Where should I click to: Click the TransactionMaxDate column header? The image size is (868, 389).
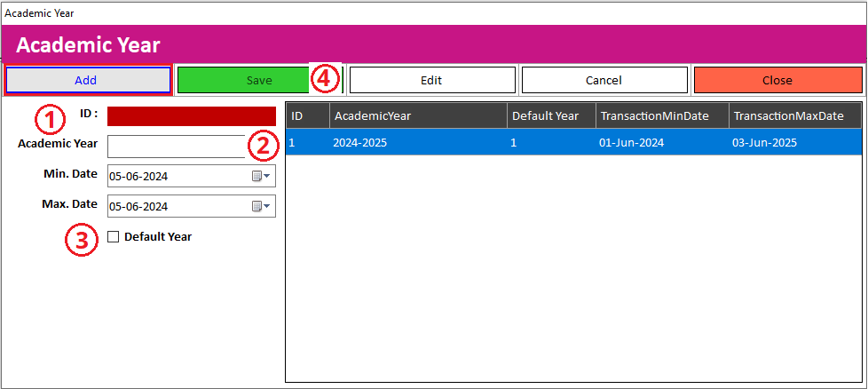coord(793,116)
